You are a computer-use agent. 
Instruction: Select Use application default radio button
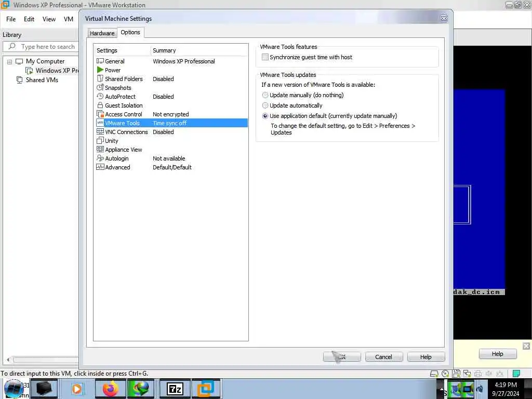point(265,116)
